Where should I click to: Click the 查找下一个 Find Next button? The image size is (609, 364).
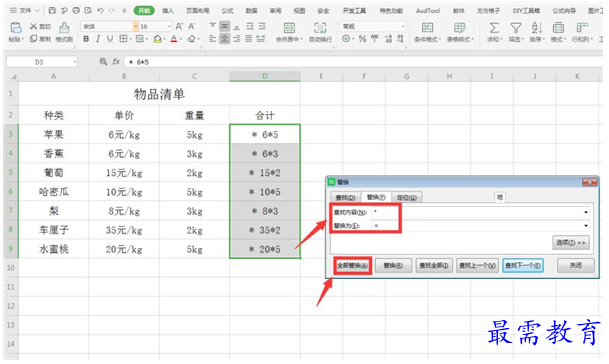click(523, 266)
